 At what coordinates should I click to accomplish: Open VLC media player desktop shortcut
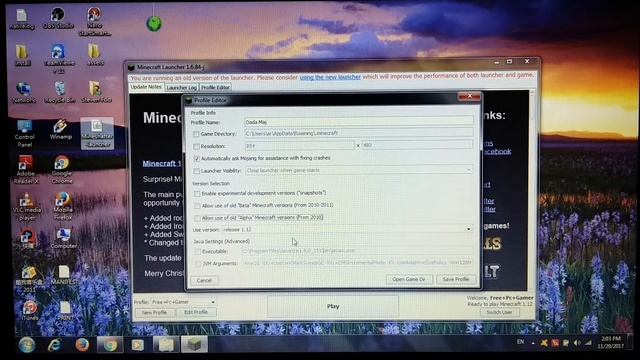pos(27,207)
